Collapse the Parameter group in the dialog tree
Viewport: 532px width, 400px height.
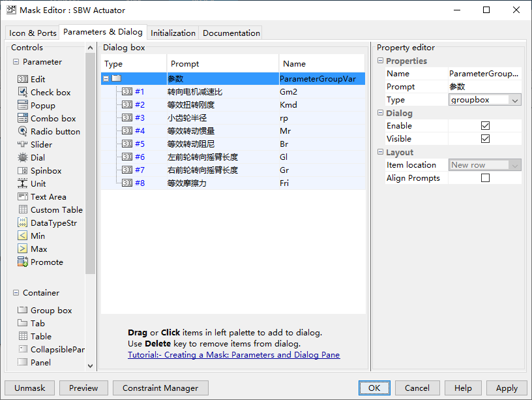(105, 78)
